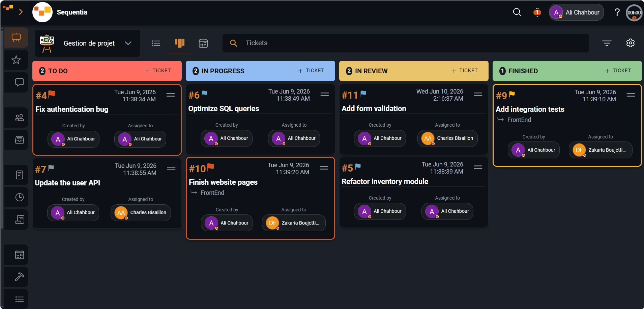
Task: Click the blue flag on ticket #5
Action: [358, 166]
